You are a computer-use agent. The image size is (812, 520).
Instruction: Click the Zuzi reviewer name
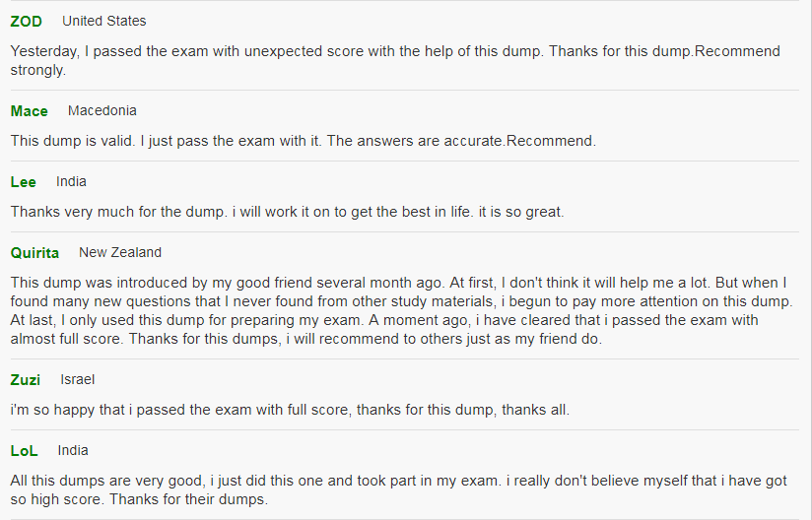(26, 380)
